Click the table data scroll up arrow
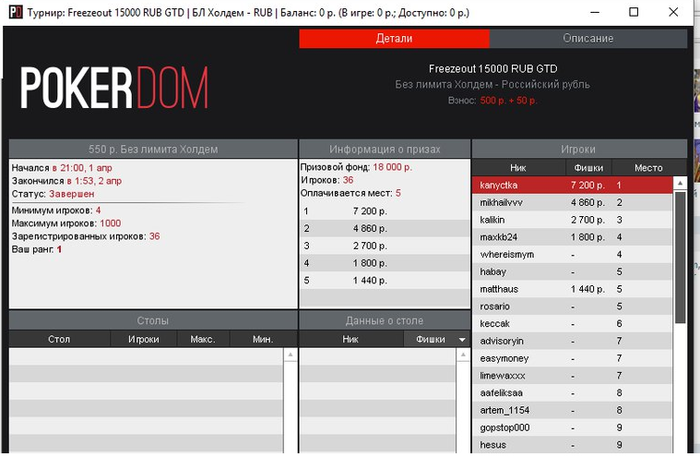 pyautogui.click(x=463, y=355)
